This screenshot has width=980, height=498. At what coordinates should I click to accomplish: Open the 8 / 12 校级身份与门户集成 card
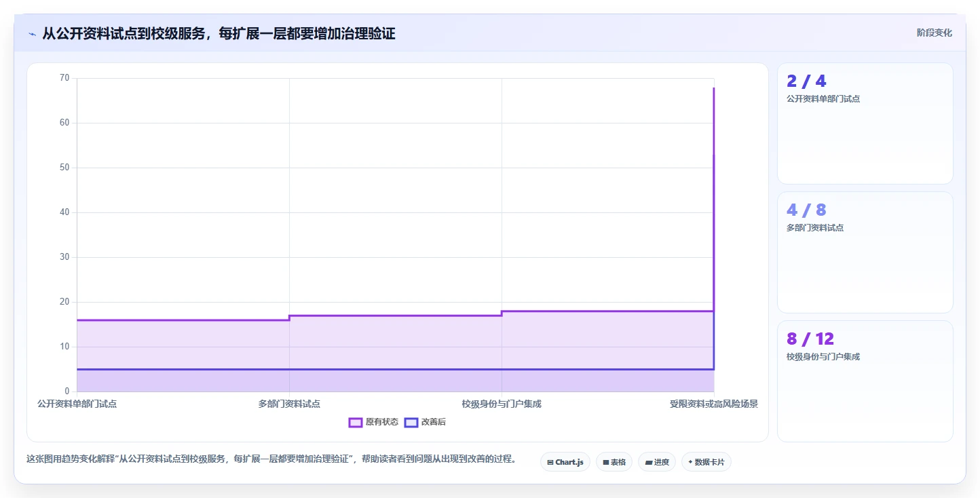coord(865,381)
